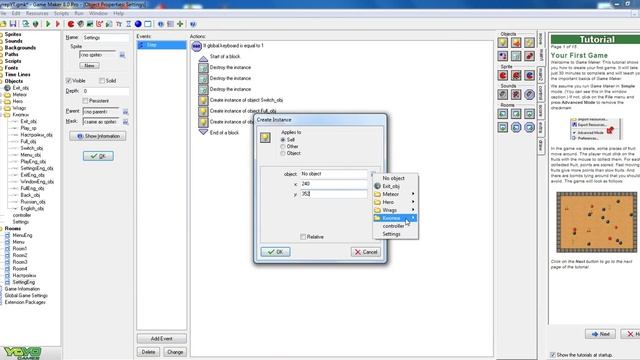The width and height of the screenshot is (640, 360).
Task: Select Color Sprite action icon
Action: 529,76
